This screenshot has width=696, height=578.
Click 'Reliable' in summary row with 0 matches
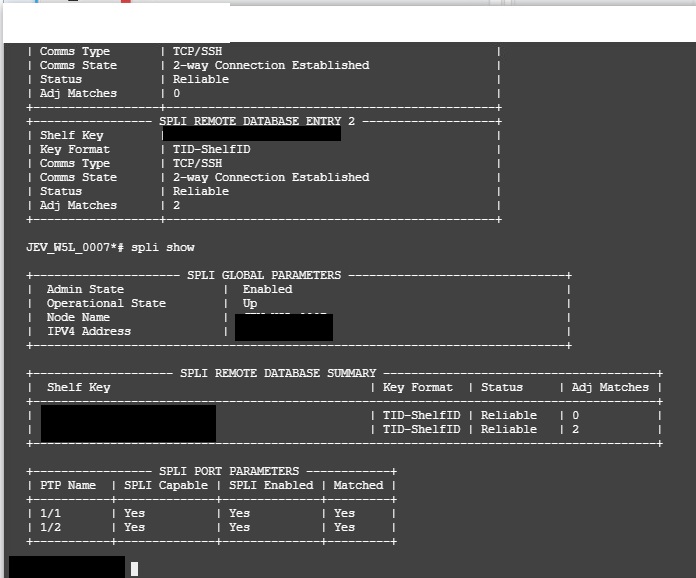[x=509, y=415]
